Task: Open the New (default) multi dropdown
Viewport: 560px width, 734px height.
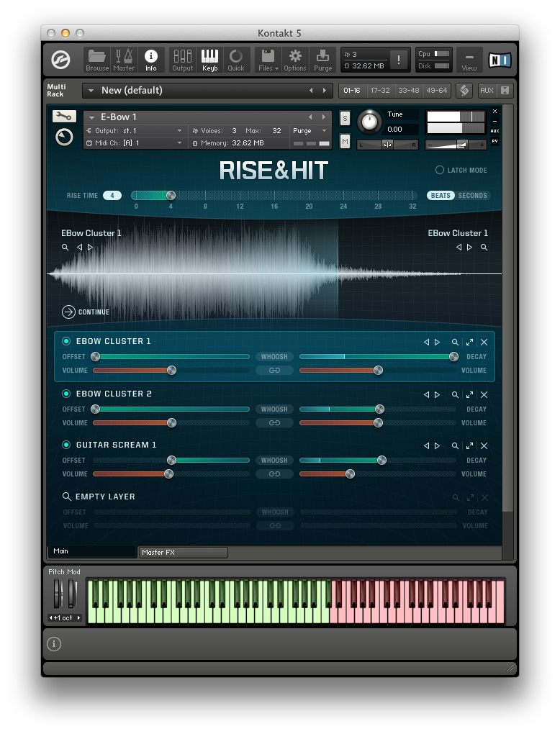Action: pyautogui.click(x=91, y=91)
